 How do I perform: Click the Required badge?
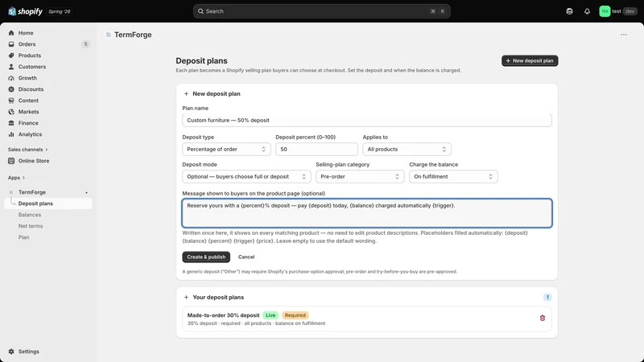[x=295, y=315]
